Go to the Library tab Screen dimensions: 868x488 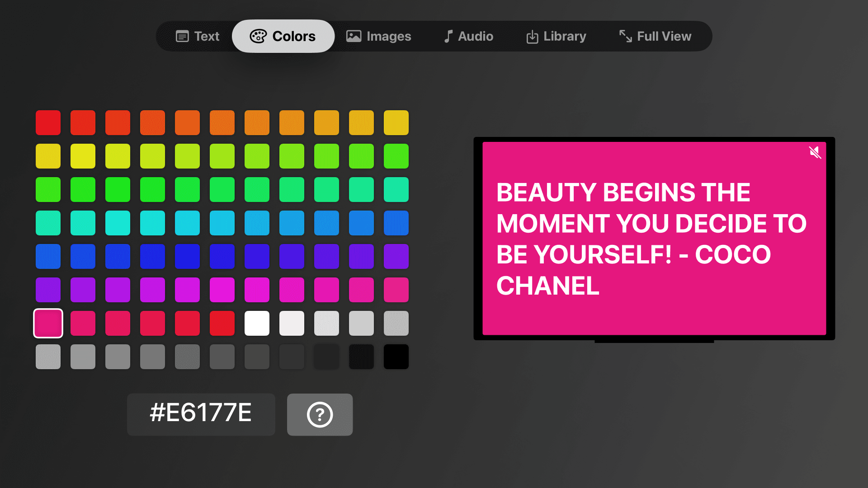tap(556, 36)
